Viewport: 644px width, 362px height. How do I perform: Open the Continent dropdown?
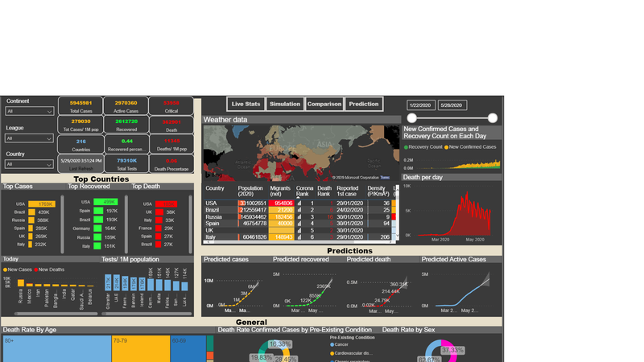[30, 111]
